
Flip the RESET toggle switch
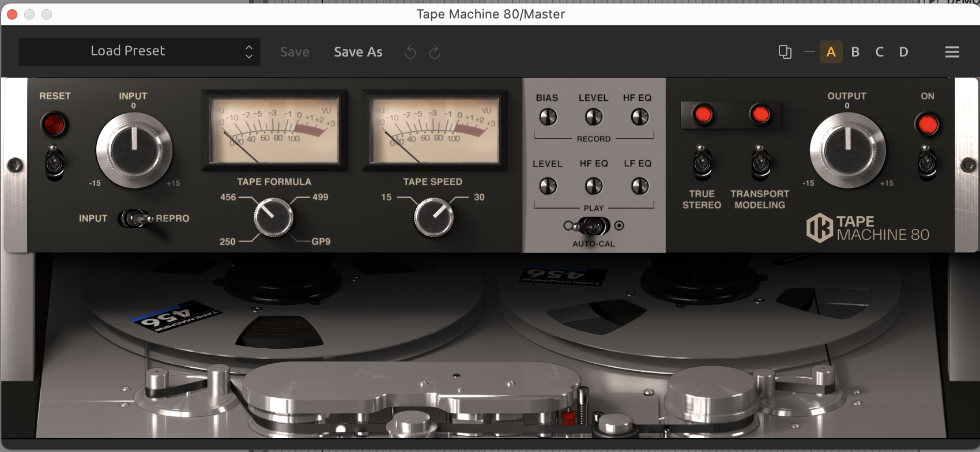pos(54,162)
